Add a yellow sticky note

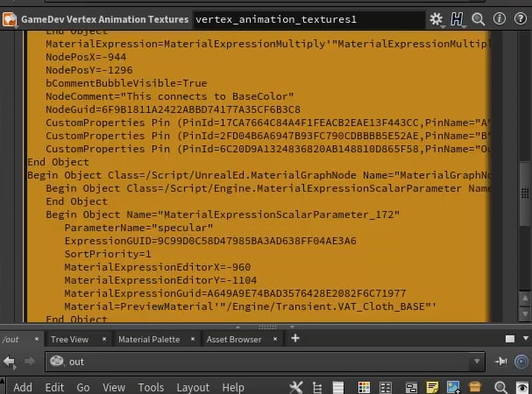click(432, 387)
